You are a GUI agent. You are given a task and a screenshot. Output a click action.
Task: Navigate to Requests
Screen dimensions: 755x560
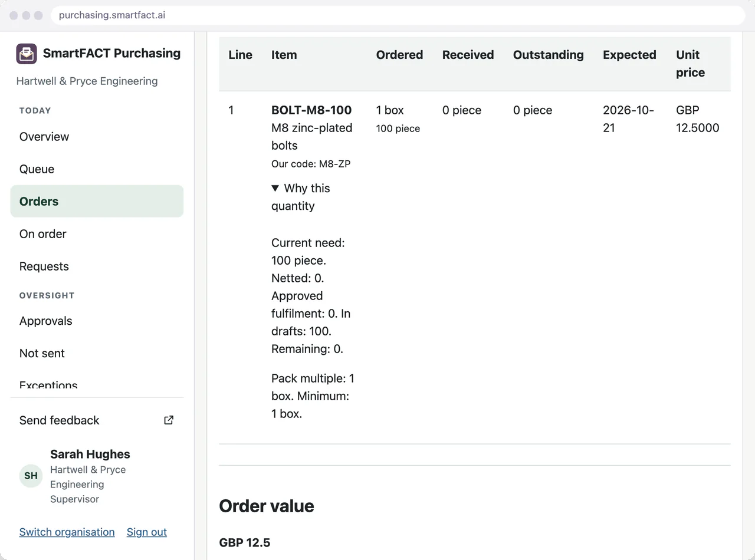coord(97,266)
